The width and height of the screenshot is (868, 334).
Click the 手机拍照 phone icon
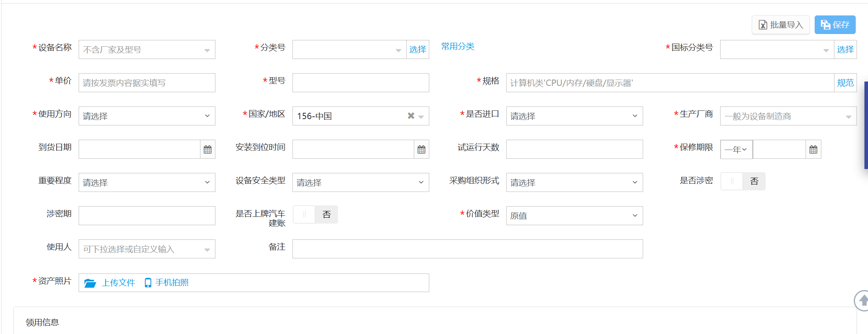coord(148,283)
